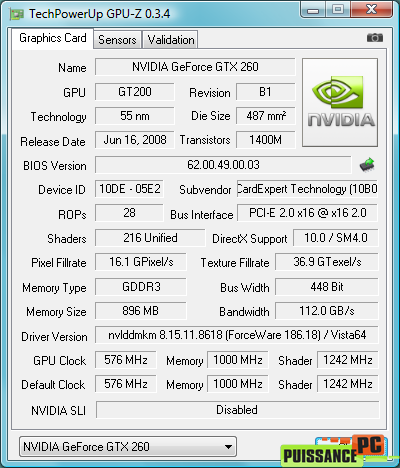Switch to the Validation tab

(x=171, y=40)
